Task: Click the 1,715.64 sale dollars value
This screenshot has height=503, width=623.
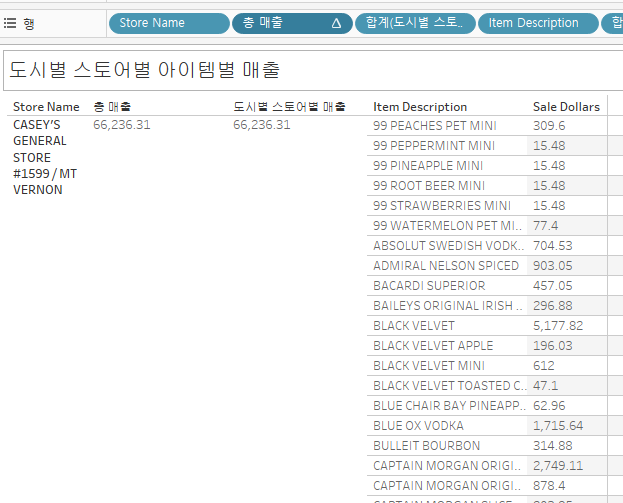Action: click(558, 426)
